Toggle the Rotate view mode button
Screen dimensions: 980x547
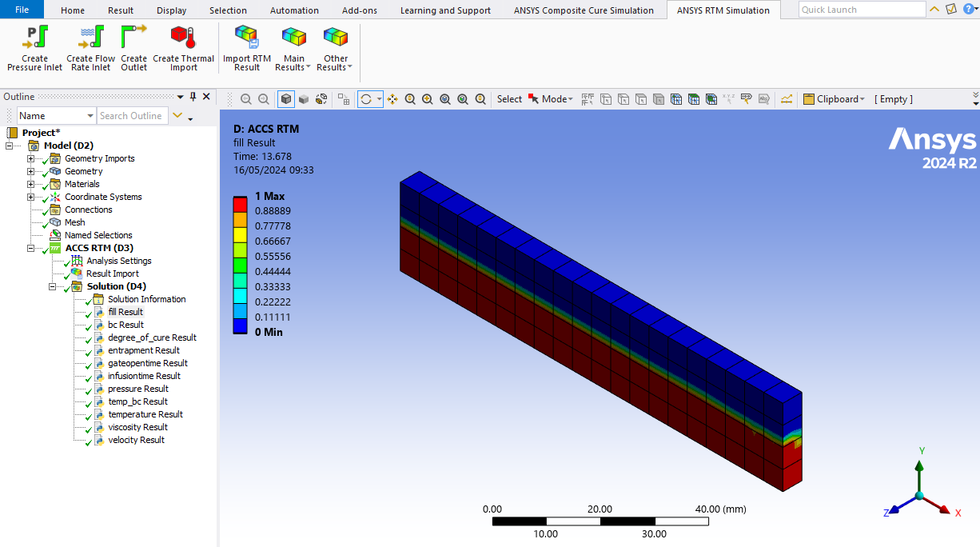click(366, 99)
